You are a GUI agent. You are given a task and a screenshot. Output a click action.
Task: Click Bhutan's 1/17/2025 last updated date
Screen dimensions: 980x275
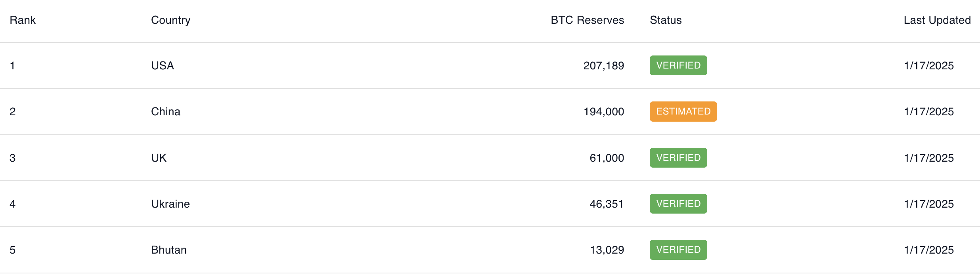[929, 250]
